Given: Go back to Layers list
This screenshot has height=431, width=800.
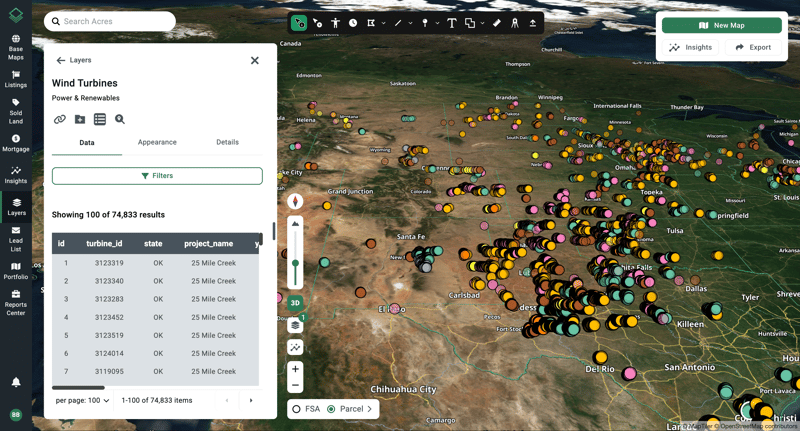Looking at the screenshot, I should point(74,60).
